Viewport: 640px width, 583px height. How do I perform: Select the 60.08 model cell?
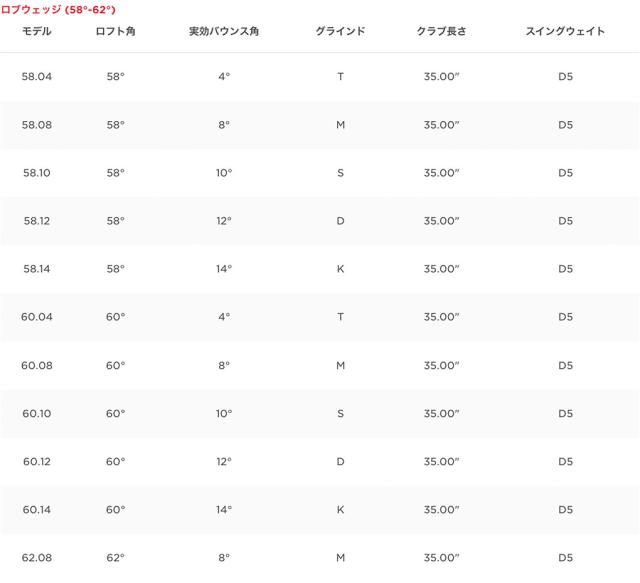pos(36,365)
